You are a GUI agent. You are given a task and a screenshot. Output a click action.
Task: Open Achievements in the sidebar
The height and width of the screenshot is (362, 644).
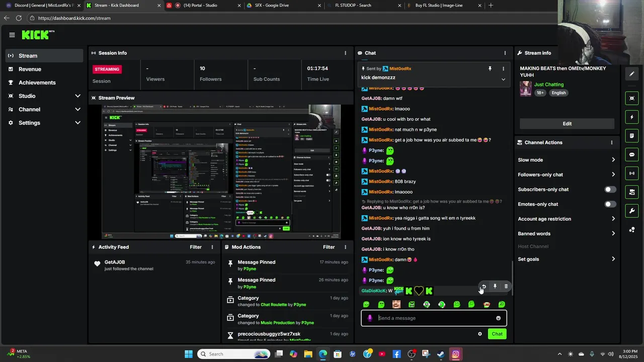click(44, 82)
